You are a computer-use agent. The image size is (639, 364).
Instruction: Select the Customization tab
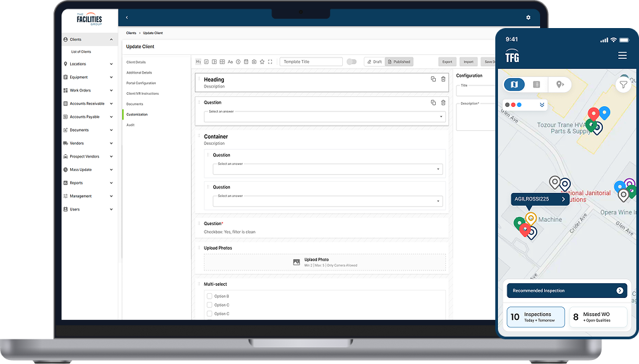point(137,114)
